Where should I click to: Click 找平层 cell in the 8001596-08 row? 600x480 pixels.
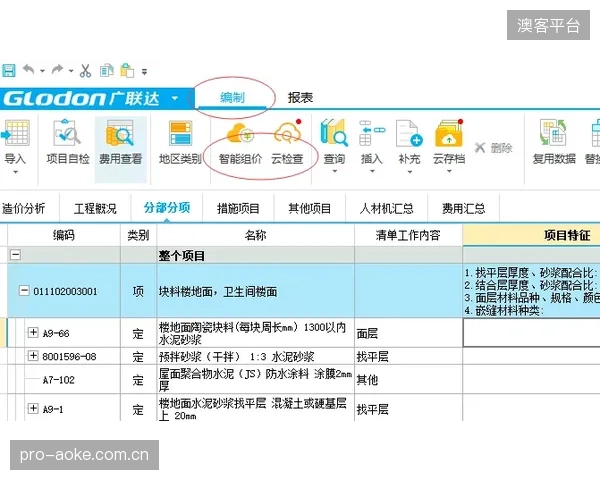tap(408, 357)
